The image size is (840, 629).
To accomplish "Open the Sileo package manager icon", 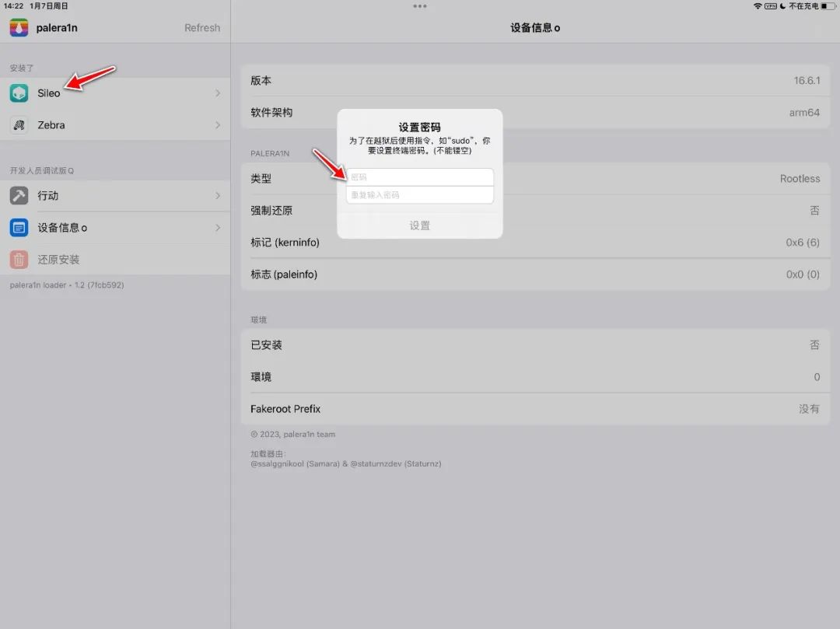I will (x=19, y=93).
